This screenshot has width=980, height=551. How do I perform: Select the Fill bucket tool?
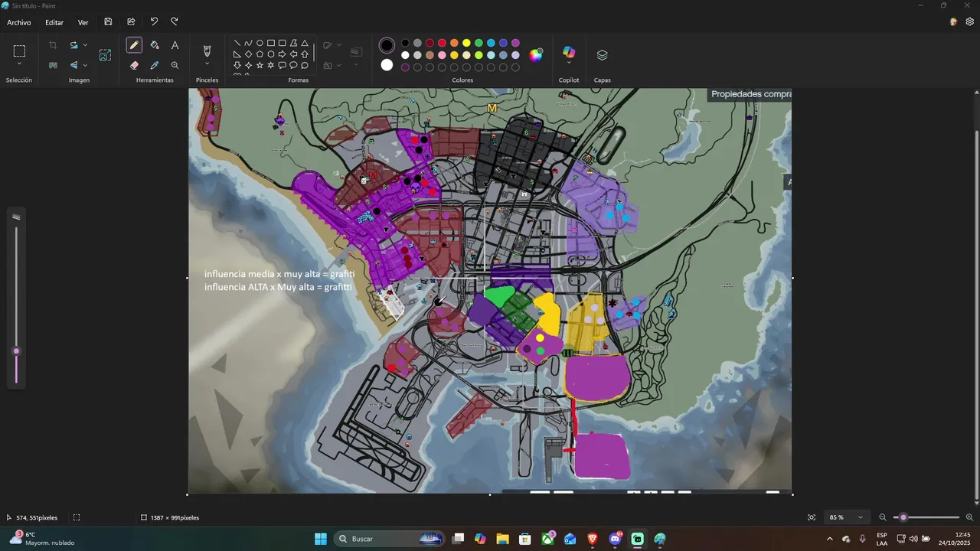pyautogui.click(x=155, y=45)
